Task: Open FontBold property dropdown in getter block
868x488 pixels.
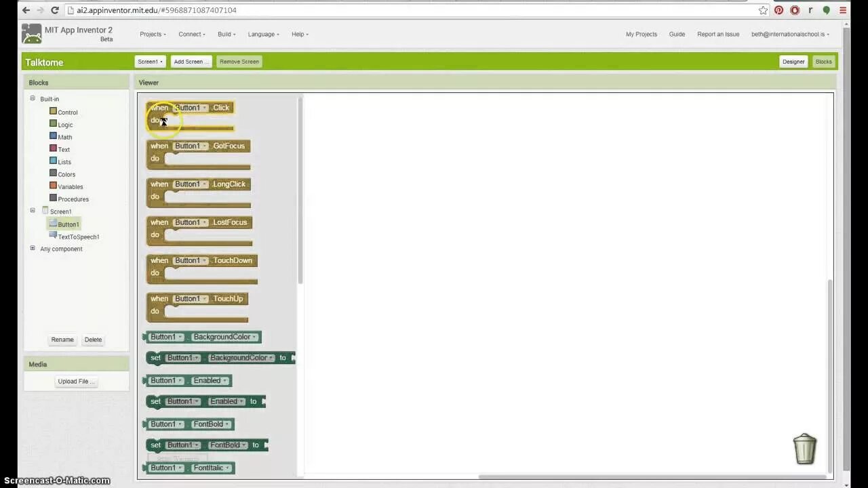Action: coord(211,424)
